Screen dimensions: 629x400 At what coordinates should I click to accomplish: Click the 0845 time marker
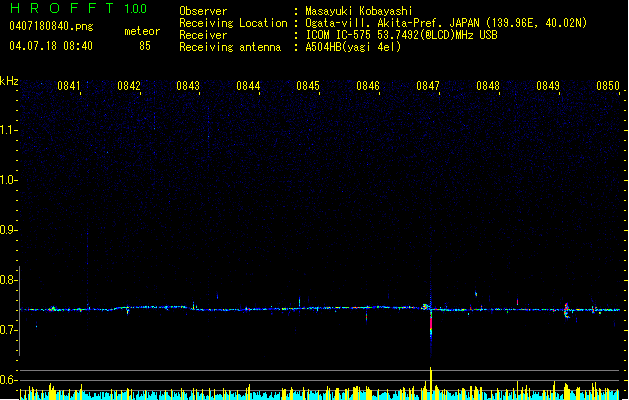(308, 86)
